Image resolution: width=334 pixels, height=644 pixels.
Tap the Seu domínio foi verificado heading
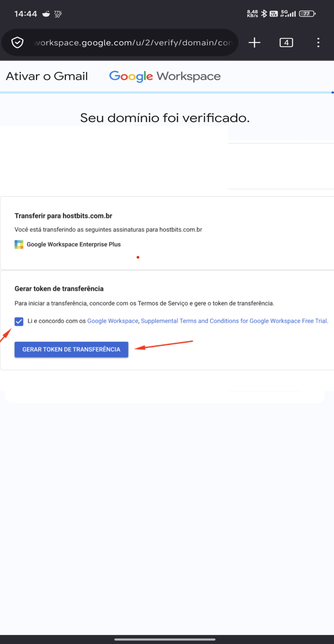pos(165,118)
